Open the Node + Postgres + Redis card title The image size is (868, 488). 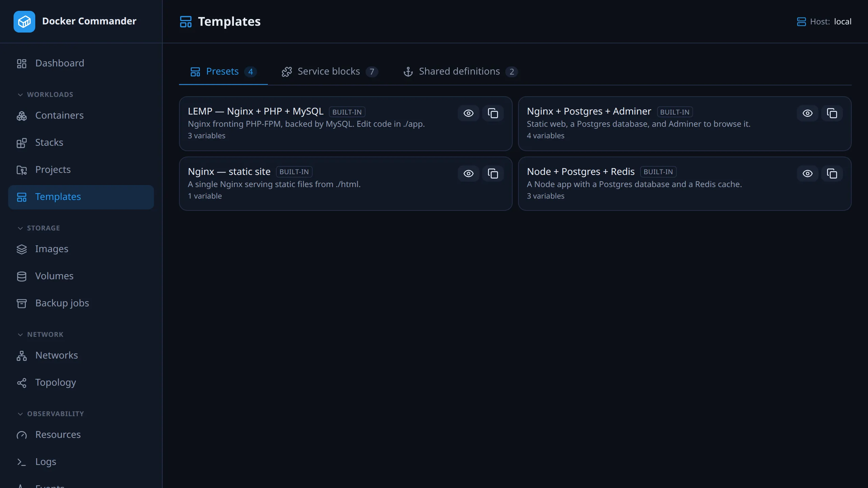(x=581, y=171)
